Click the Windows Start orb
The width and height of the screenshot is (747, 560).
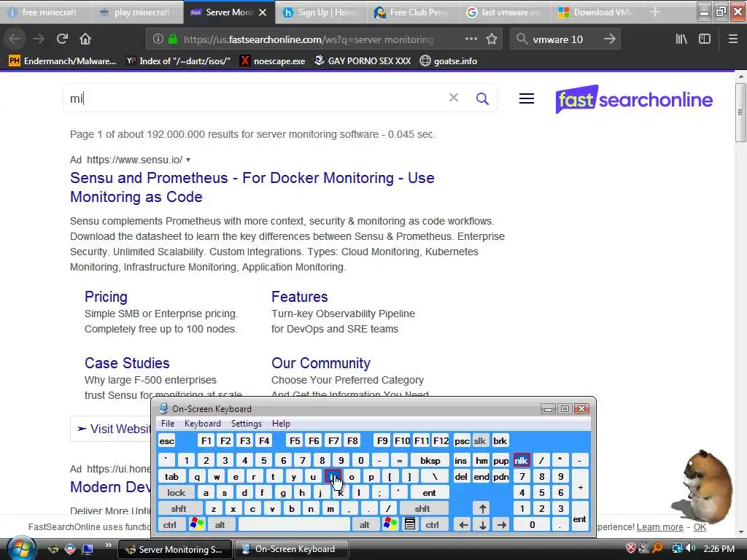20,549
